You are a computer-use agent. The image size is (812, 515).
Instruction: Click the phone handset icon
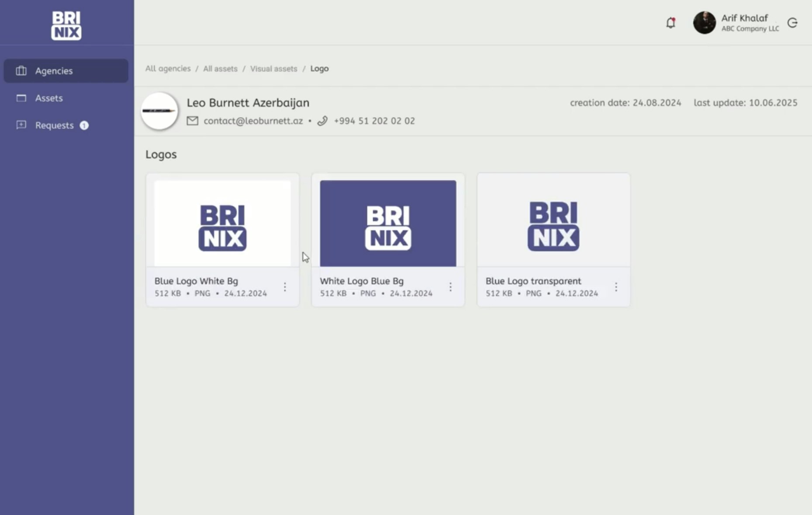(x=322, y=121)
